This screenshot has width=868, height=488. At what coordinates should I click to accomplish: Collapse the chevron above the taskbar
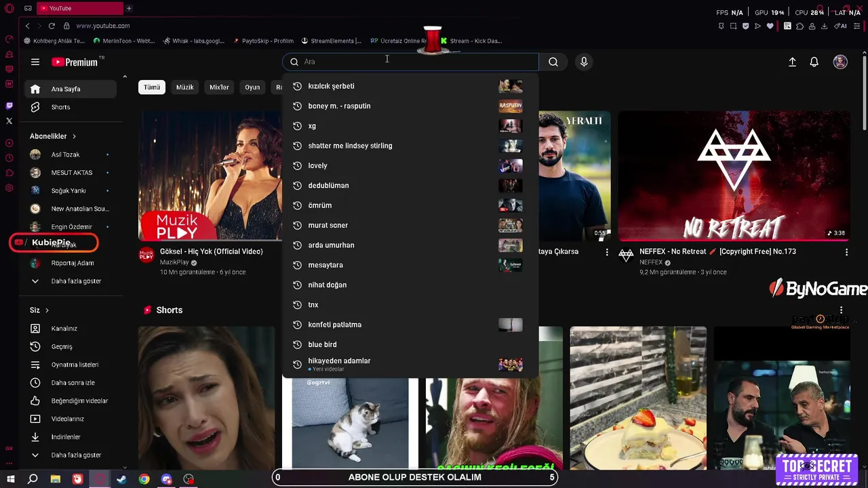[125, 468]
